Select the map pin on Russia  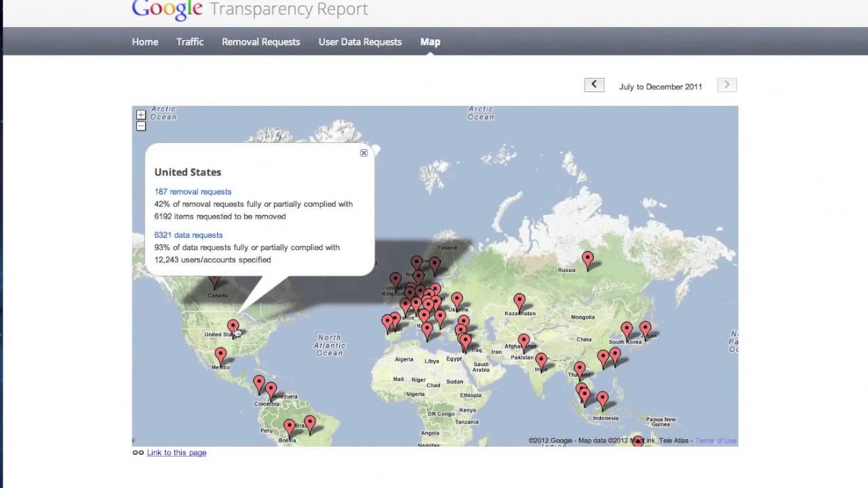tap(588, 260)
